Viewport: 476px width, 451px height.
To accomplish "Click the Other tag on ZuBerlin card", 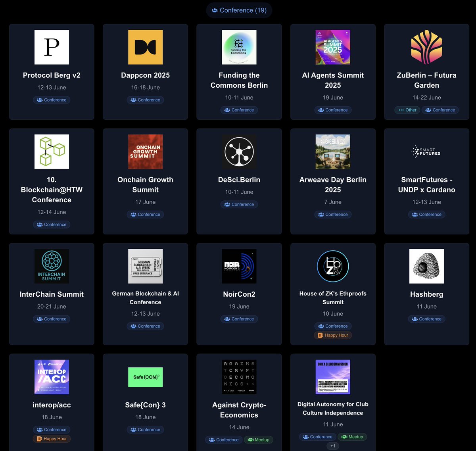I will pyautogui.click(x=407, y=110).
